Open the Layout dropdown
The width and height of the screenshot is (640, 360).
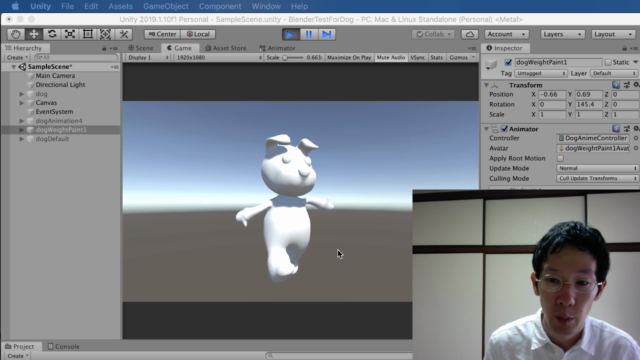tap(613, 34)
